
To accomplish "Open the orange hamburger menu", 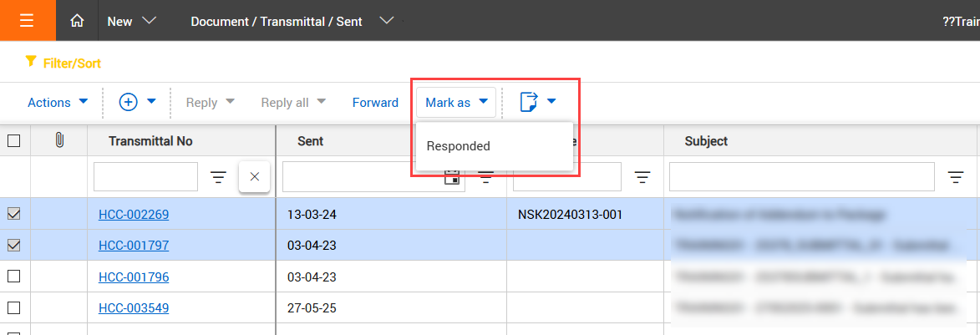I will tap(27, 21).
